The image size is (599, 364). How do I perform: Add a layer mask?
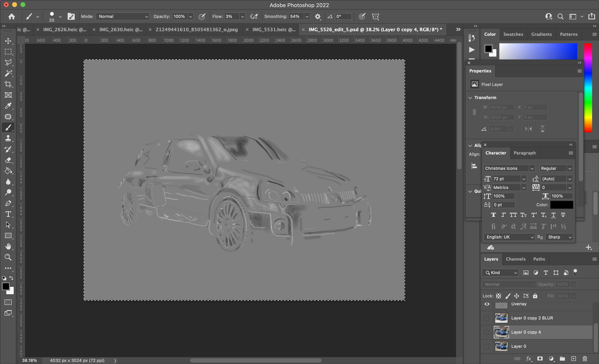click(x=540, y=359)
